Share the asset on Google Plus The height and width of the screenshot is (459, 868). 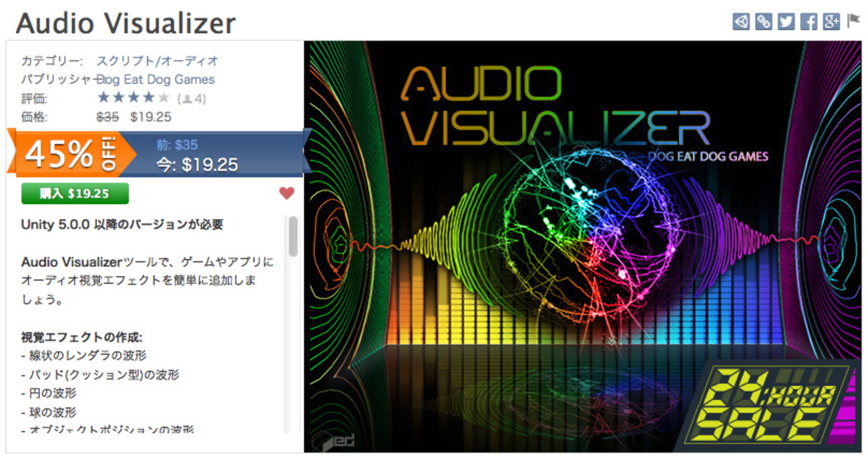(x=831, y=21)
